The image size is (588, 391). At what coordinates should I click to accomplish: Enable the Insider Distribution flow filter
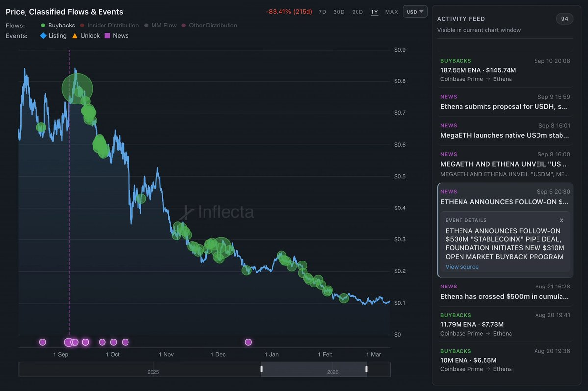(x=109, y=26)
